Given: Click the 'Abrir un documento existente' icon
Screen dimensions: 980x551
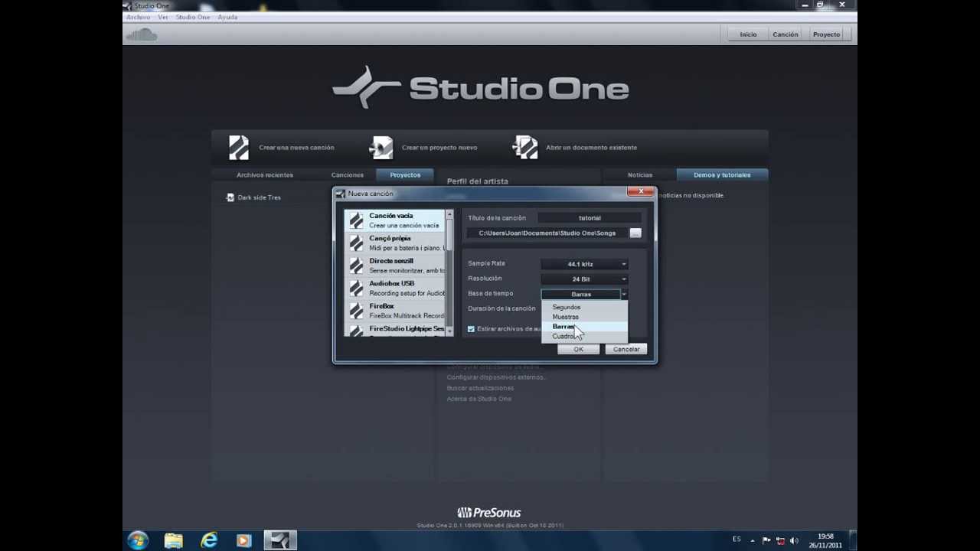Looking at the screenshot, I should tap(525, 148).
